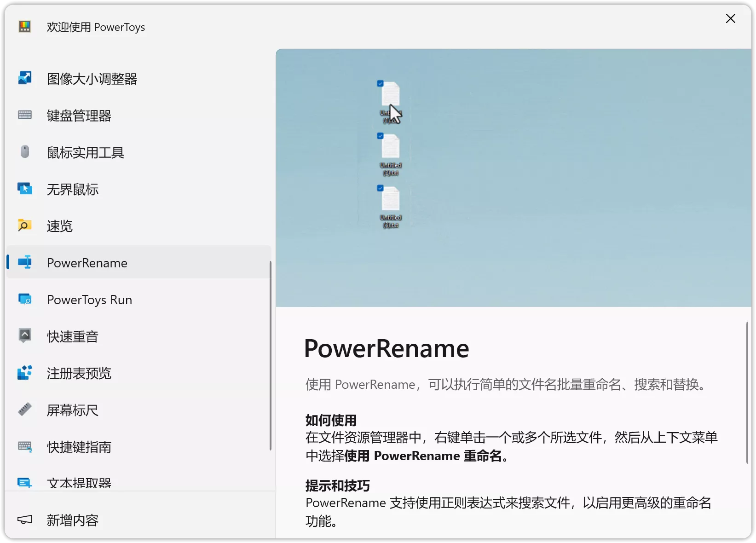Open 文本提取器 via its extractor icon

coord(24,482)
